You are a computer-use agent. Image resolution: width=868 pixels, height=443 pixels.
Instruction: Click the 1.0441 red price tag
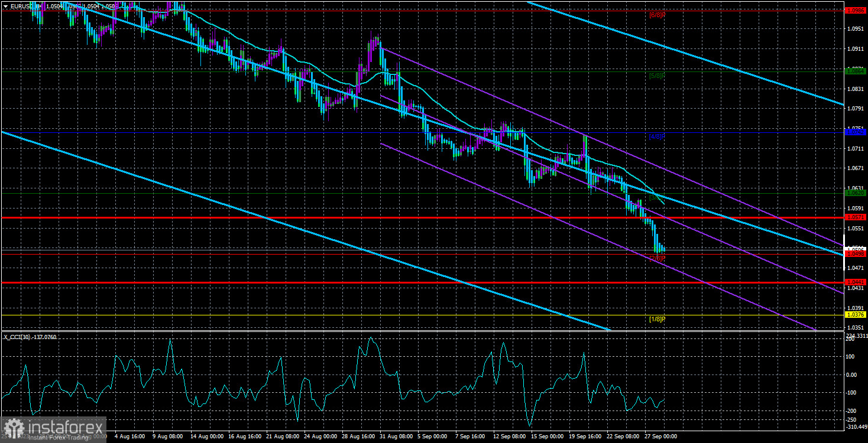pos(856,282)
